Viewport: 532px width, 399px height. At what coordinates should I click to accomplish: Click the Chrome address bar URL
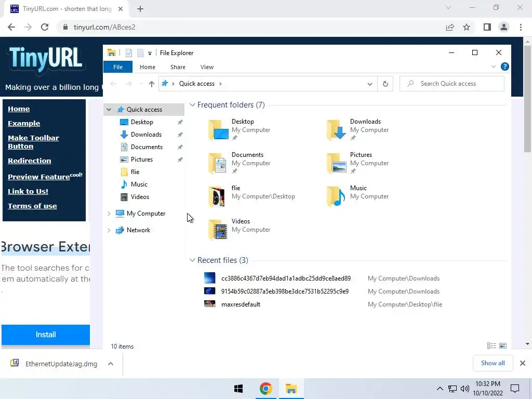tap(104, 27)
